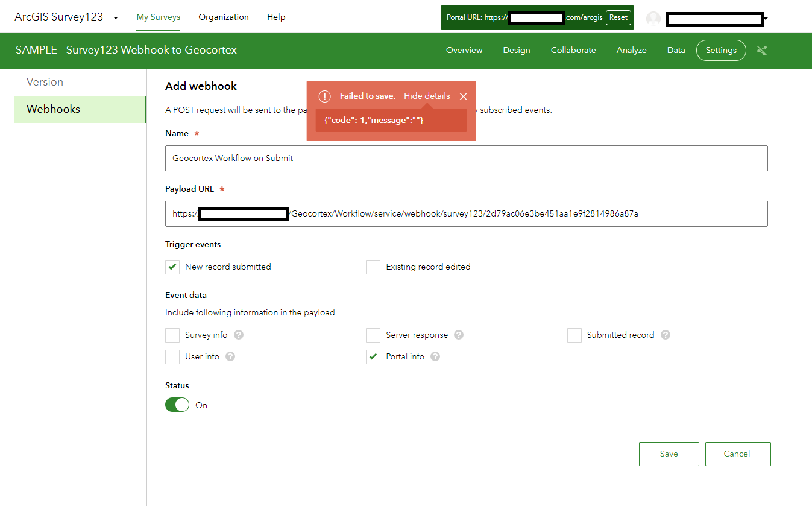The height and width of the screenshot is (506, 812).
Task: Uncheck New record submitted
Action: [172, 267]
